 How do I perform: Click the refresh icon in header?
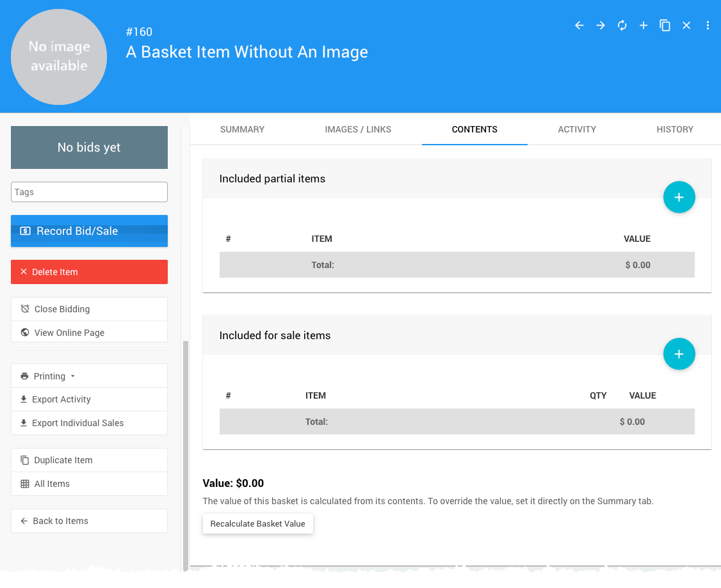pyautogui.click(x=622, y=26)
